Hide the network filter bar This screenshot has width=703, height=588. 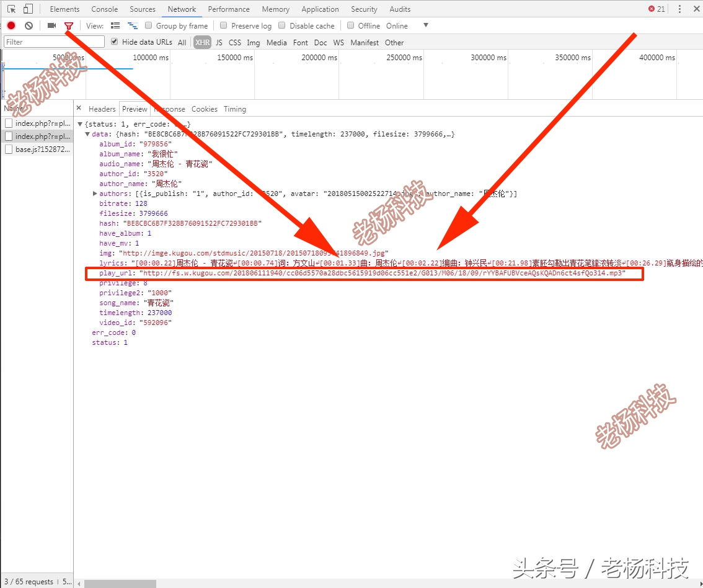coord(68,25)
